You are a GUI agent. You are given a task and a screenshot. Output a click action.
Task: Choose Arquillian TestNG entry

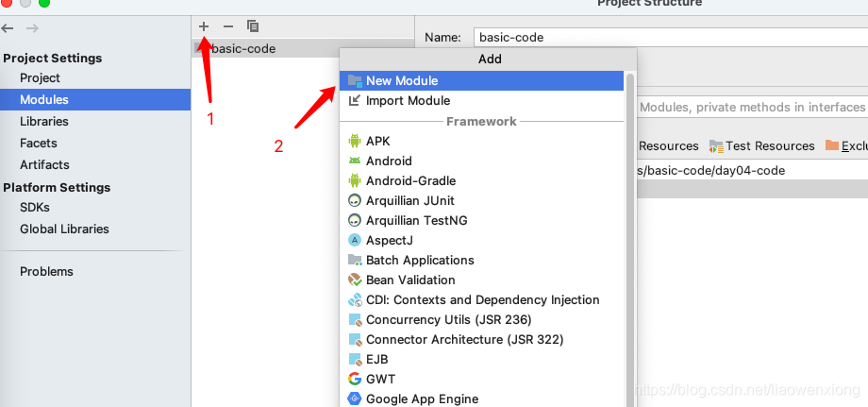[x=481, y=220]
